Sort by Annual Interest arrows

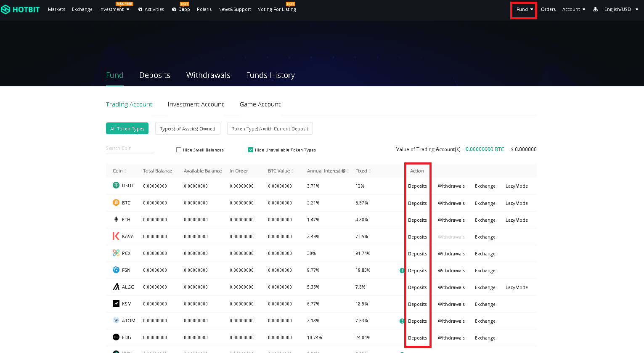348,171
